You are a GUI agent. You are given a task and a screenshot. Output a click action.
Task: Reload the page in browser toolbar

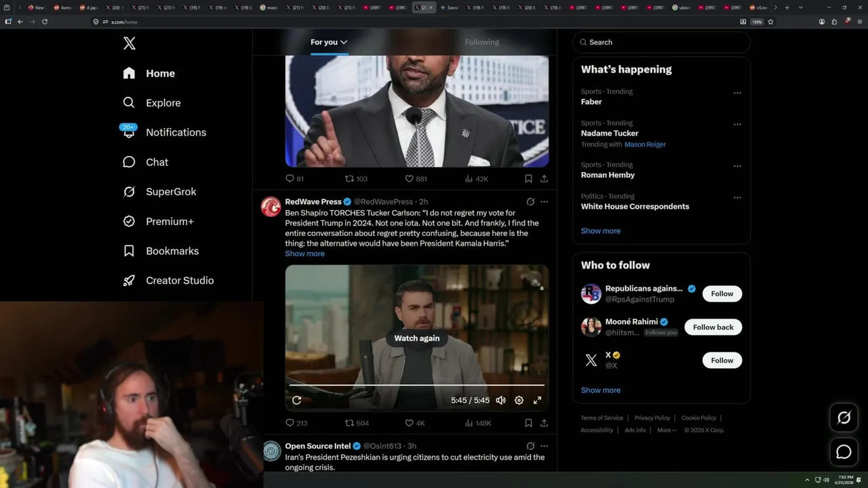tap(45, 22)
